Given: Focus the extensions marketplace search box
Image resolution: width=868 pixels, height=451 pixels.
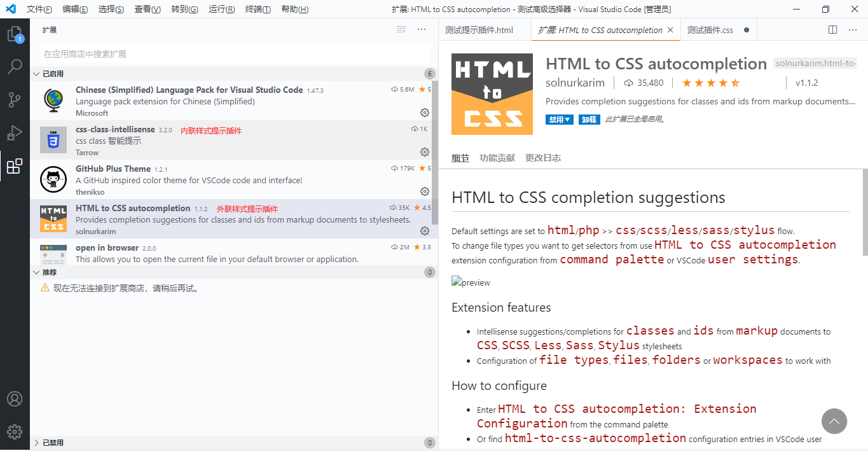Looking at the screenshot, I should coord(235,54).
